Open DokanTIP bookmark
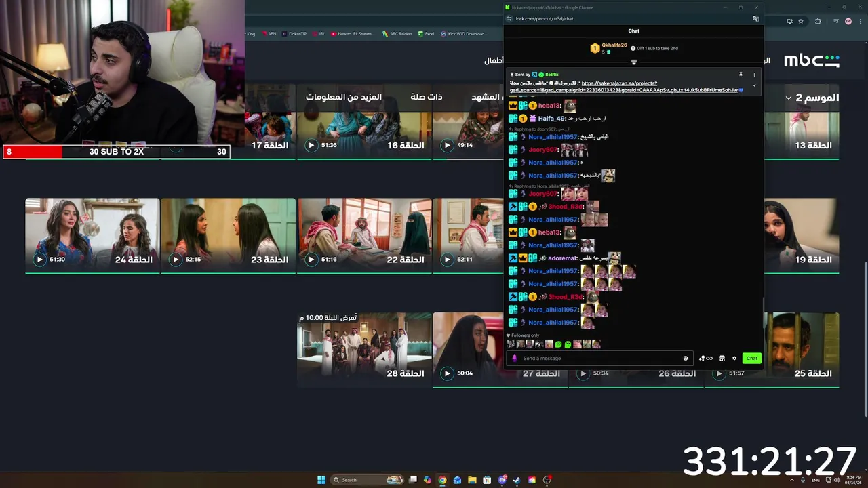868x488 pixels. [294, 33]
